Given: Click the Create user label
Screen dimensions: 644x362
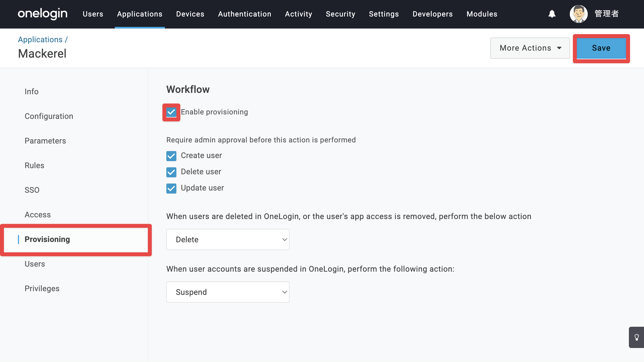Looking at the screenshot, I should point(201,156).
